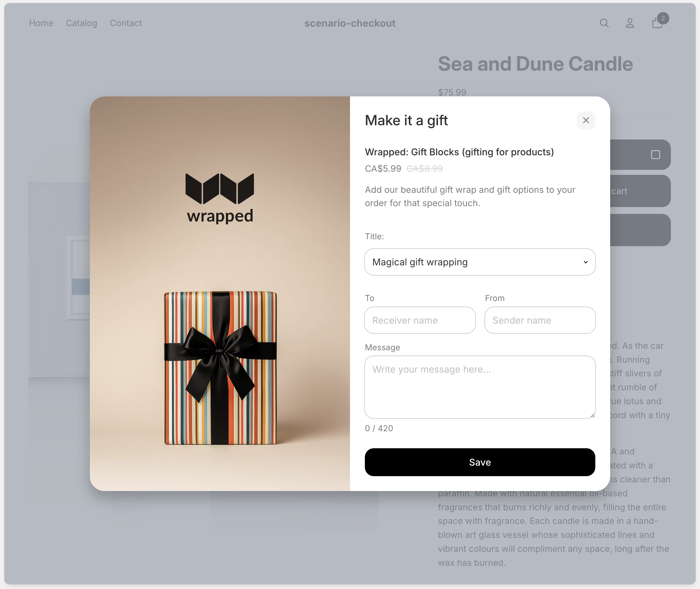
Task: Toggle the gift checkbox behind the dialog
Action: coord(655,155)
